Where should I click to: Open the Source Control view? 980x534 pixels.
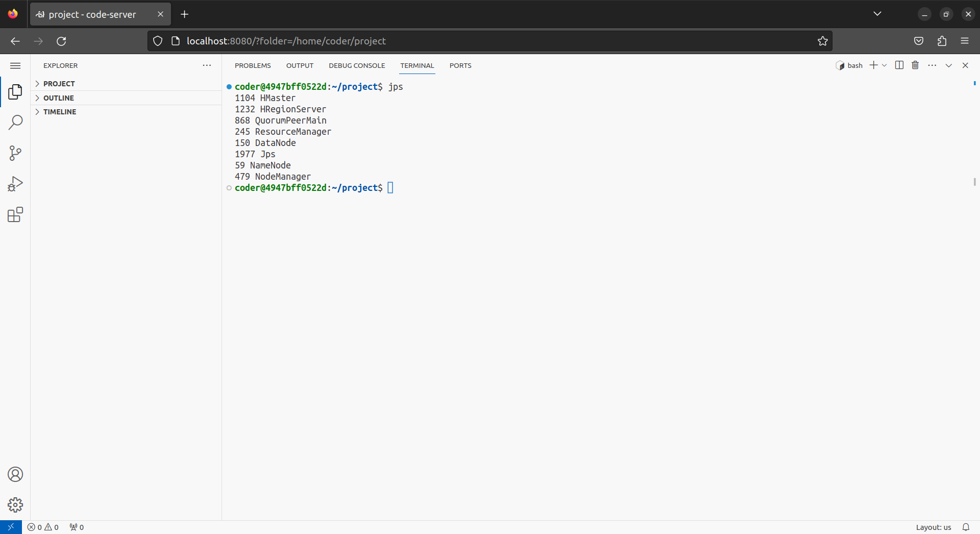click(x=15, y=153)
